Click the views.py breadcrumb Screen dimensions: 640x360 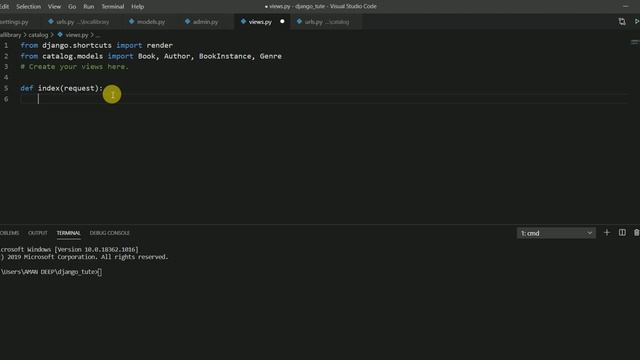point(77,35)
